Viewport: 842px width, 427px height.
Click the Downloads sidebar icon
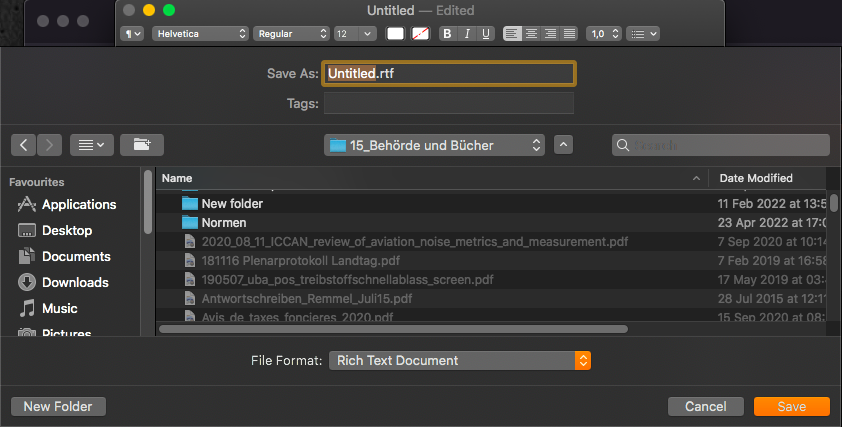click(27, 283)
